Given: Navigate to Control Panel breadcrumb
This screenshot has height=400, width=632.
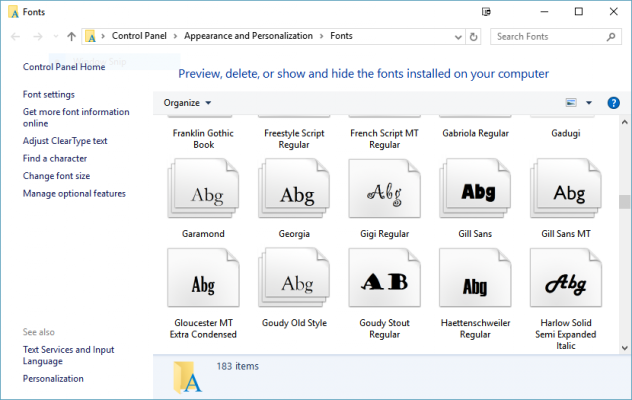Looking at the screenshot, I should (x=139, y=36).
